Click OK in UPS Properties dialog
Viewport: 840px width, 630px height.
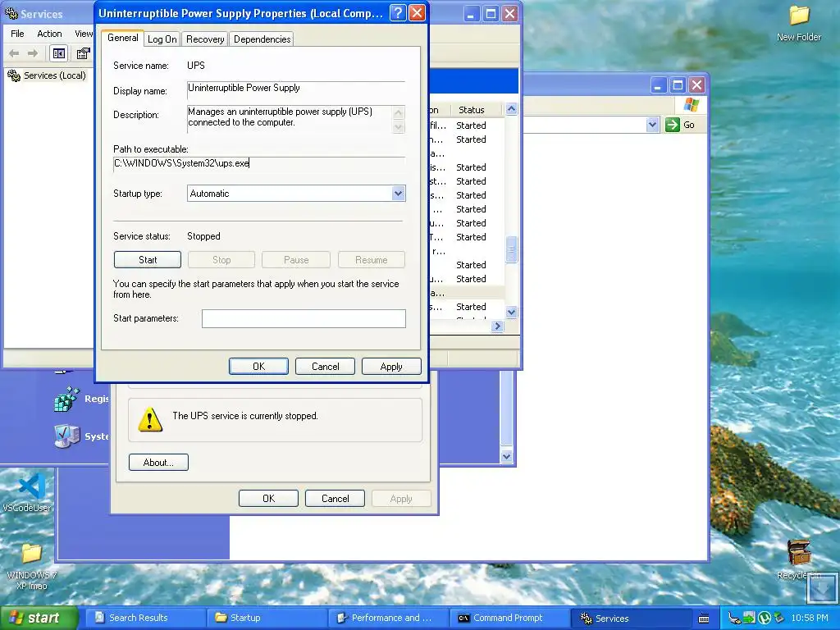[258, 367]
